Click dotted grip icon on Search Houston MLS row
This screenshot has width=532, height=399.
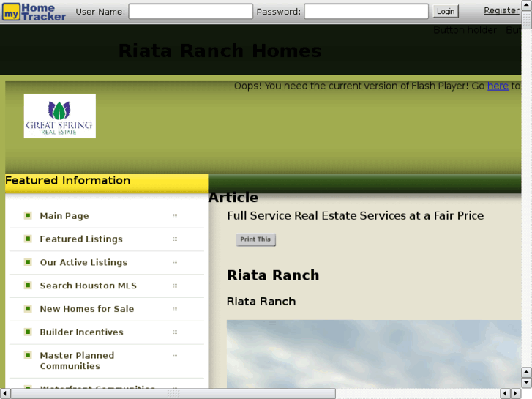175,286
